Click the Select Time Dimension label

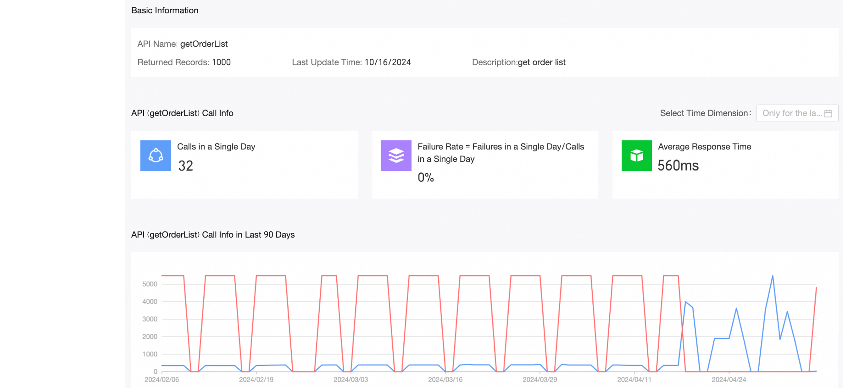[x=705, y=113]
